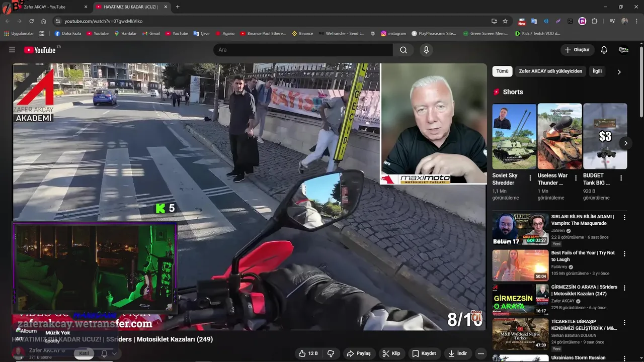Open options for Soviet Sky Shredder short
644x362 pixels.
tap(530, 178)
